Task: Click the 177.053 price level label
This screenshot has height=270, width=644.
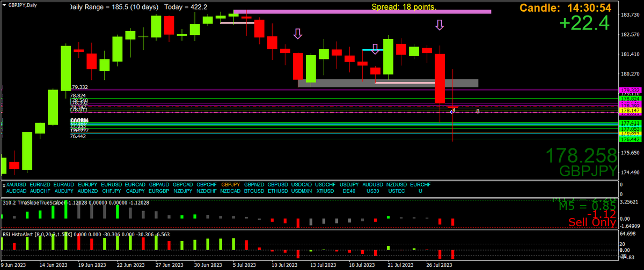Action: 630,129
